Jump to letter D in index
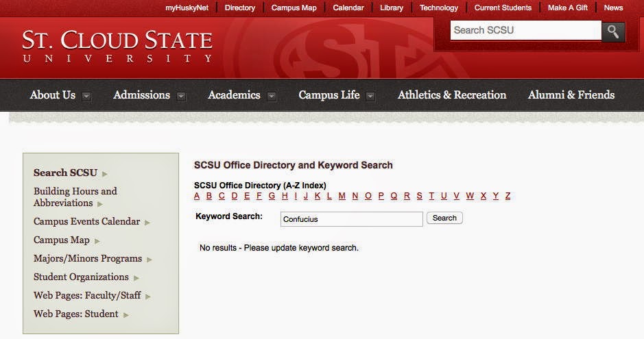The width and height of the screenshot is (644, 339). (x=235, y=196)
